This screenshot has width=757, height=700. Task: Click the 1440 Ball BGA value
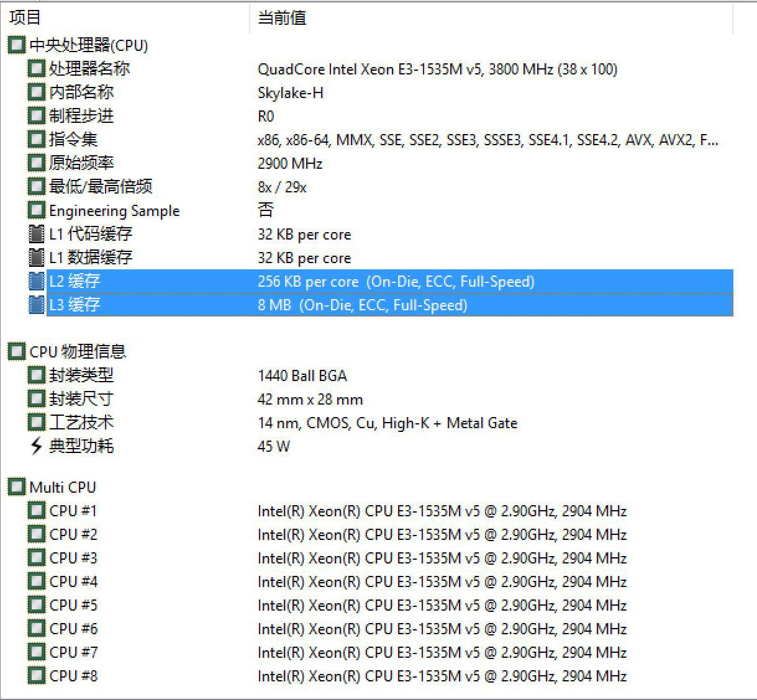click(x=302, y=375)
